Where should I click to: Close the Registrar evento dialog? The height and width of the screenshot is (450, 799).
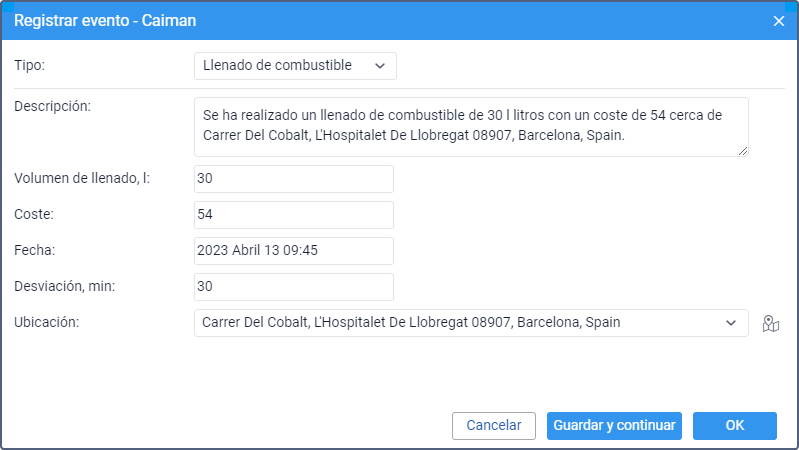(x=779, y=21)
